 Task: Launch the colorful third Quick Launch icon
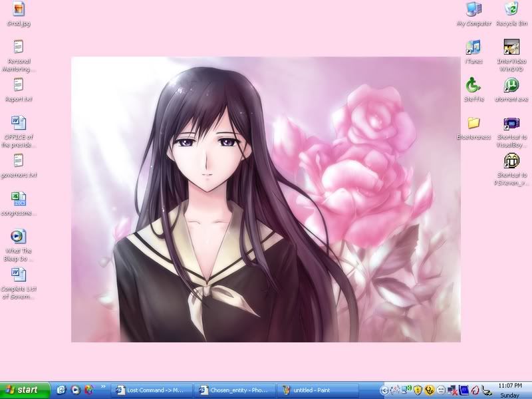pos(89,390)
